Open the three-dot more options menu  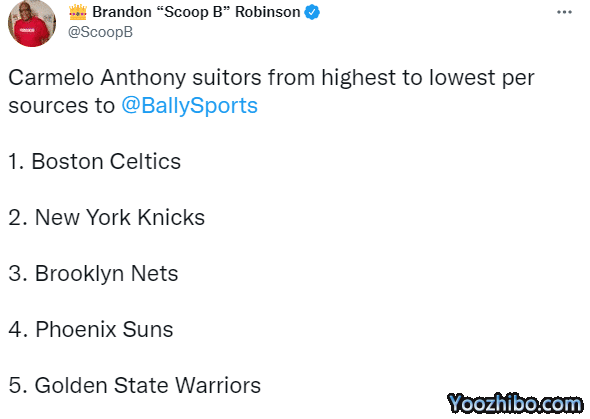pos(564,12)
